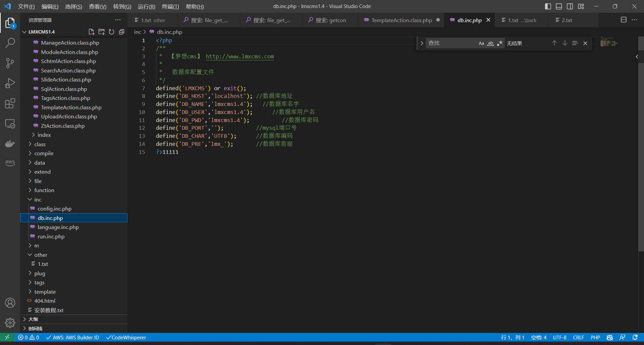Toggle find in selection
644x345 pixels.
[x=575, y=43]
